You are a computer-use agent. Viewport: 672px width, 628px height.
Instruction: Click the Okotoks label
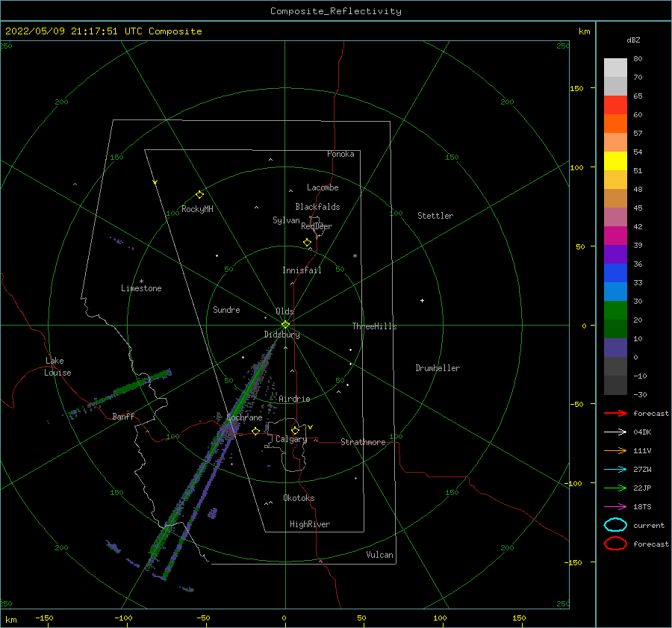point(299,498)
